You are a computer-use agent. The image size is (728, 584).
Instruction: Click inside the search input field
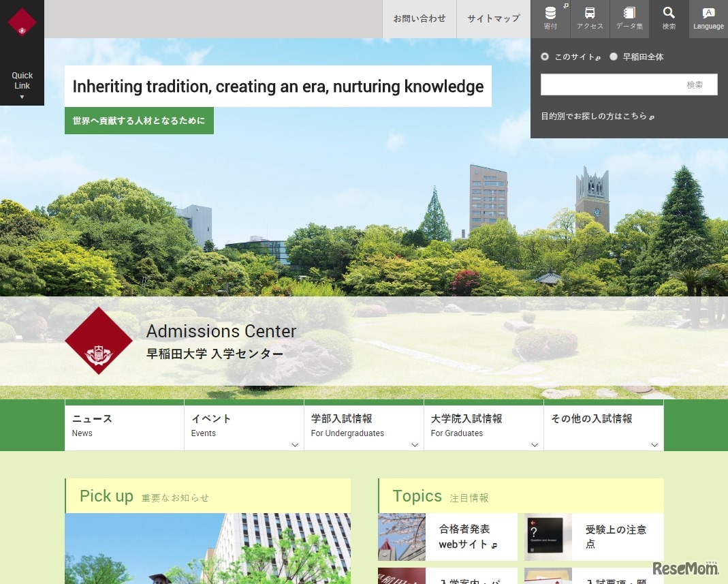pyautogui.click(x=606, y=84)
